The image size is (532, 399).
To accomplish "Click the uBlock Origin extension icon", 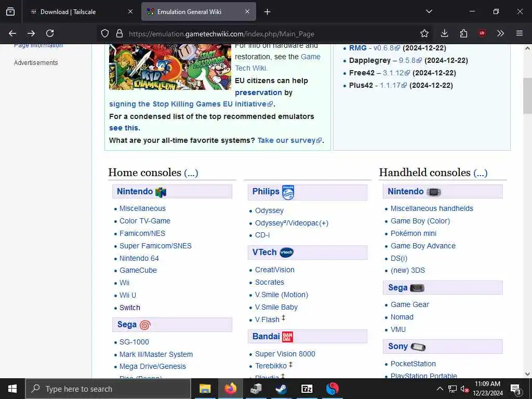I will point(482,33).
